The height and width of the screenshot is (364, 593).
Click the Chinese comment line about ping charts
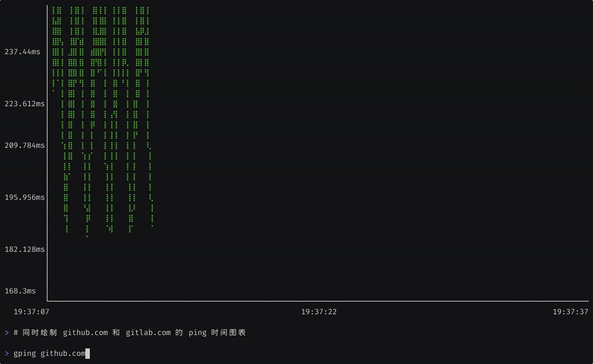click(130, 333)
